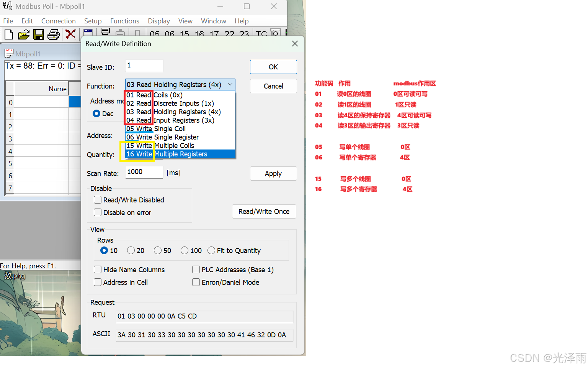Open the Connection menu

click(x=59, y=21)
